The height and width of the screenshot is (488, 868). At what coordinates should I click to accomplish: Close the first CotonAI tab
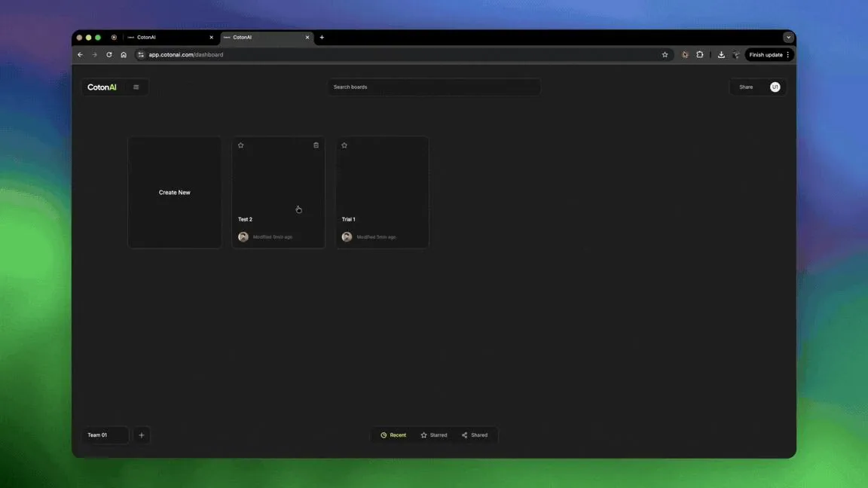[212, 37]
